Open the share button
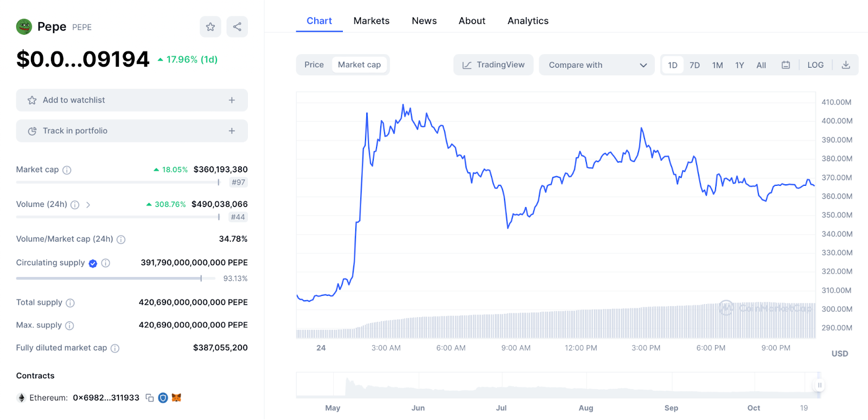This screenshot has height=420, width=868. click(x=237, y=27)
